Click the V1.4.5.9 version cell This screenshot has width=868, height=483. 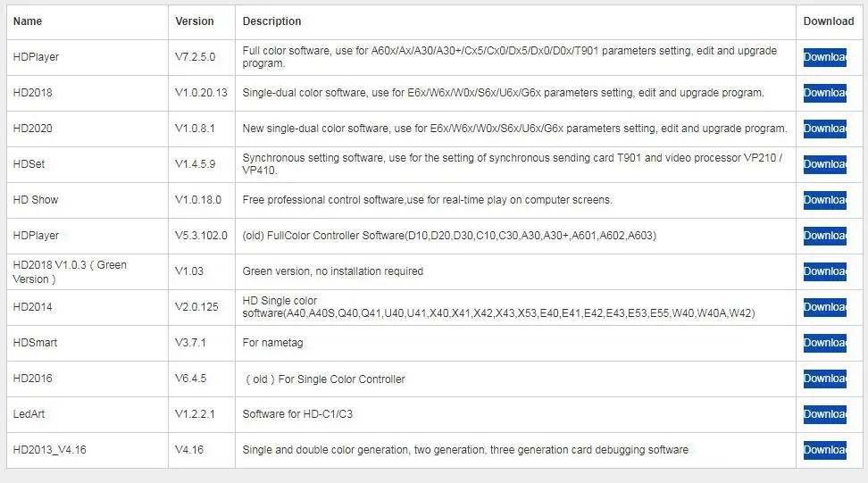195,164
